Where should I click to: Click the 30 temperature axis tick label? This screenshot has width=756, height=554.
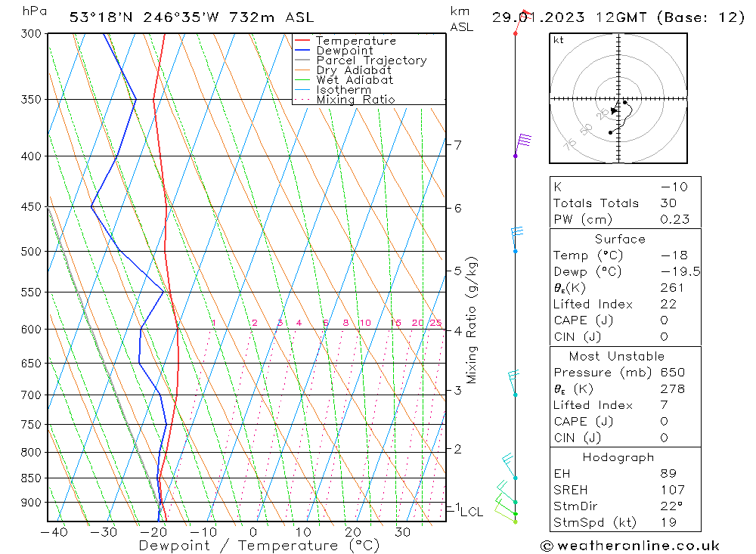click(x=403, y=532)
